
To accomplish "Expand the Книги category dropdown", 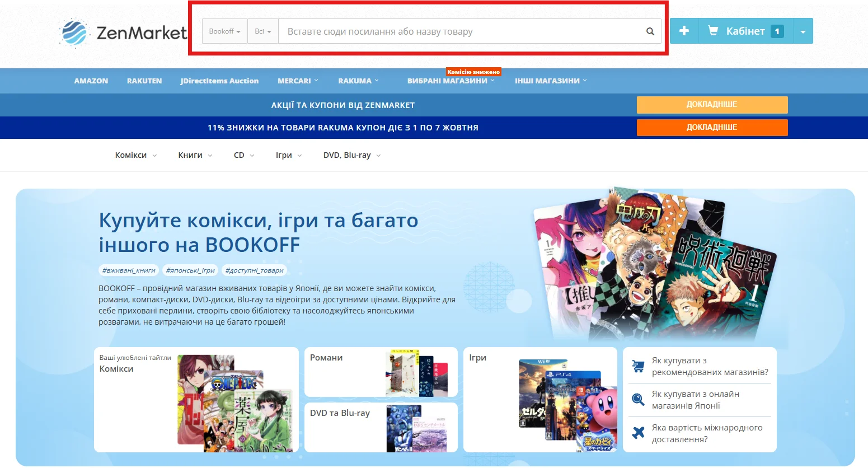I will point(195,155).
